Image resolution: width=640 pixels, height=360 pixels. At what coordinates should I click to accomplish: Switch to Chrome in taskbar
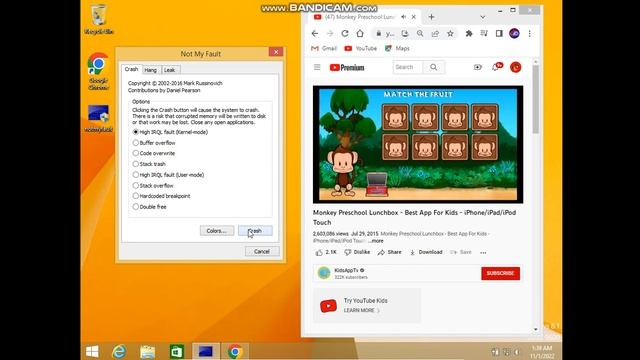pyautogui.click(x=235, y=351)
